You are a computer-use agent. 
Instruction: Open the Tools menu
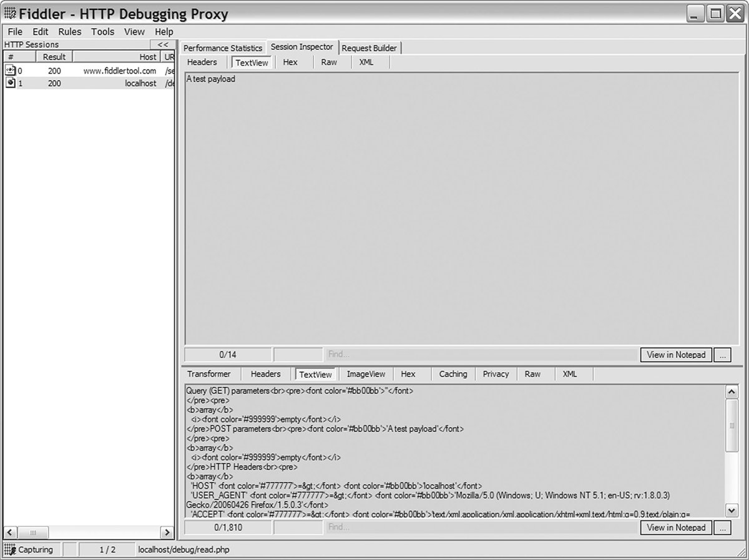(x=103, y=32)
